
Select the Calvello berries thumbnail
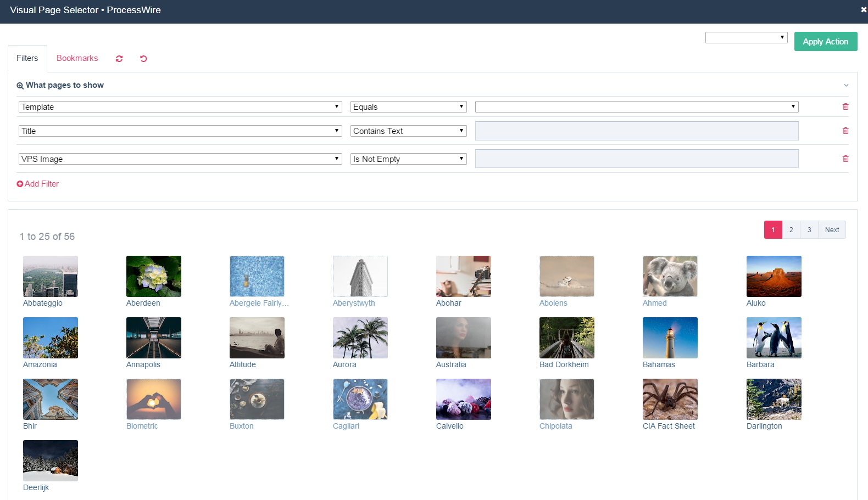click(x=464, y=399)
